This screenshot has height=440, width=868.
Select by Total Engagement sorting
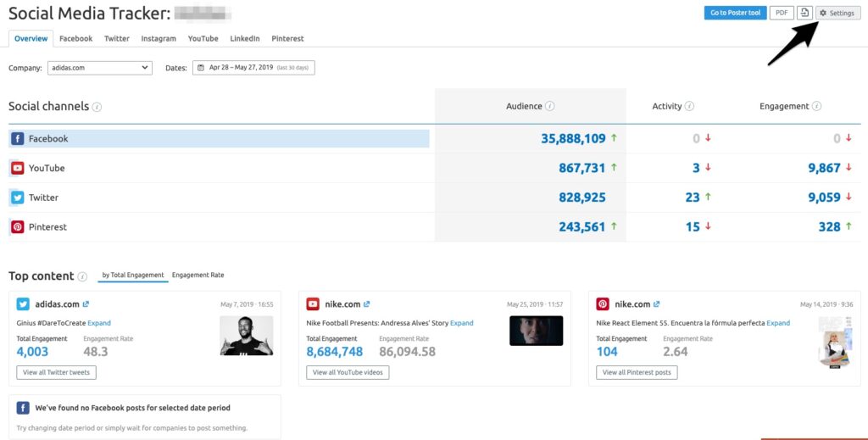tap(133, 276)
